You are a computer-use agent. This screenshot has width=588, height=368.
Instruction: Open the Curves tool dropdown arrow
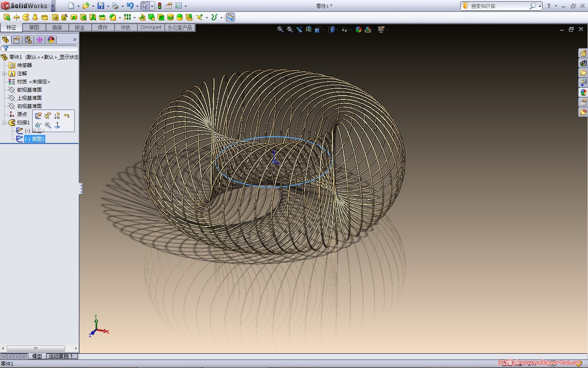(221, 18)
